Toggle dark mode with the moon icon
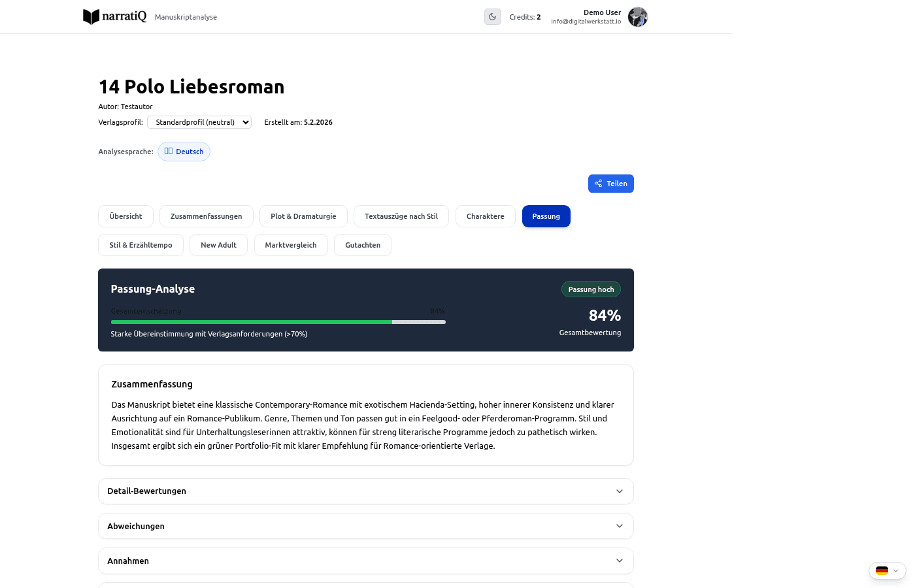The image size is (915, 588). pos(493,17)
